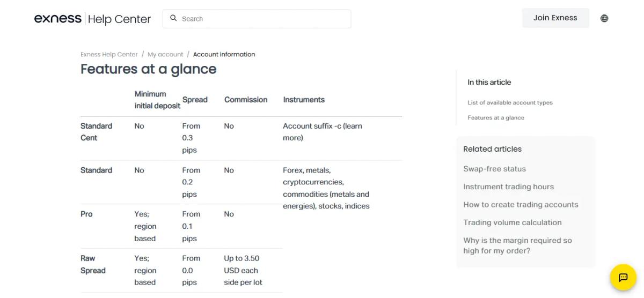Screen dimensions: 644x298
Task: Jump to List of available account types
Action: point(510,102)
